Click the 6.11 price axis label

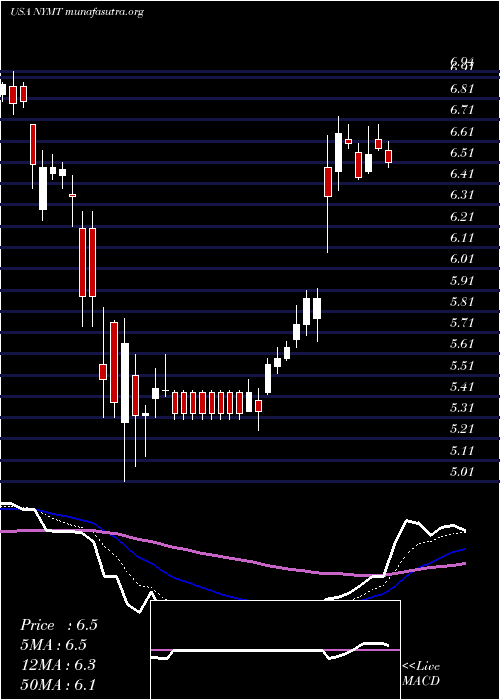tap(462, 238)
